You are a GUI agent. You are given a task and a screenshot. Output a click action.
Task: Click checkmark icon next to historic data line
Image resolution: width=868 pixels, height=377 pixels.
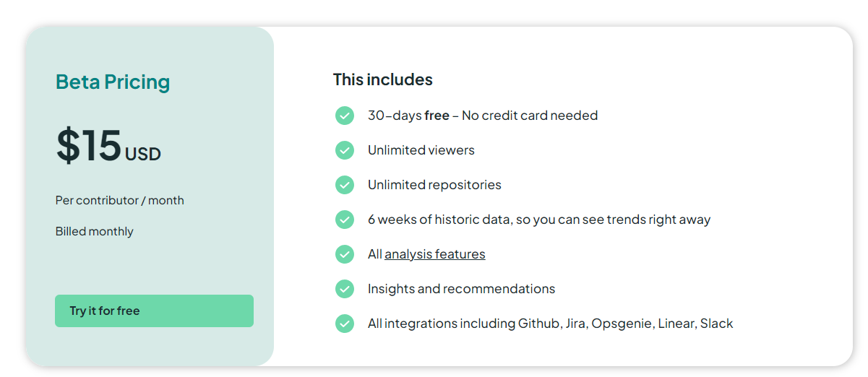pyautogui.click(x=345, y=220)
